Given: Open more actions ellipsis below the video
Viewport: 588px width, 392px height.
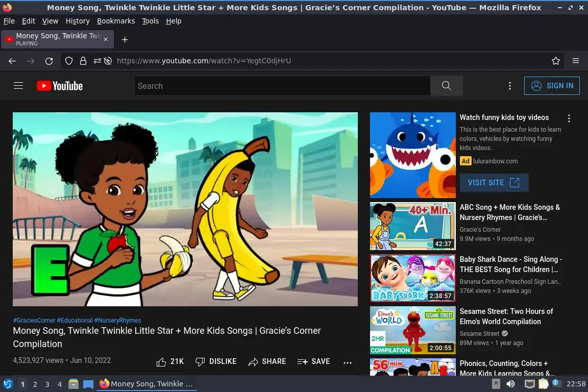Looking at the screenshot, I should [348, 362].
